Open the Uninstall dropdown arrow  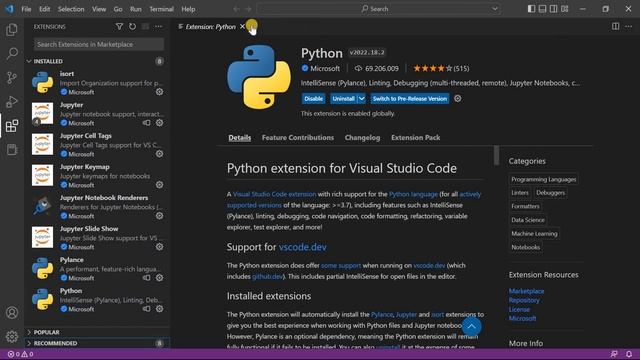coord(361,98)
